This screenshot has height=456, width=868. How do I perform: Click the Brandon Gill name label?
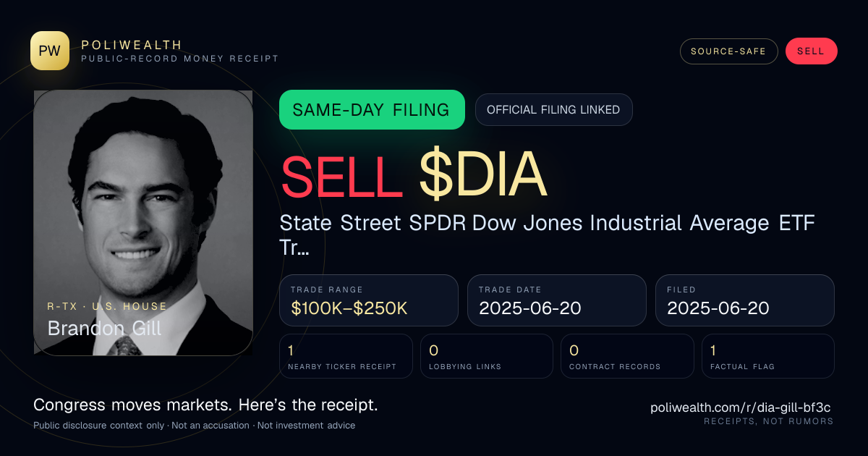(x=104, y=328)
